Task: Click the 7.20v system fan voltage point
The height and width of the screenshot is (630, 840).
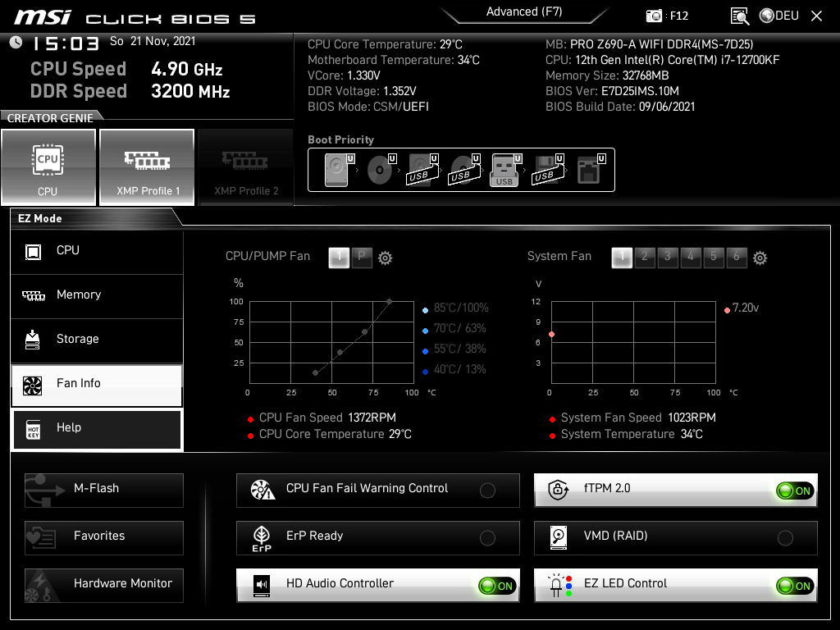Action: point(552,335)
